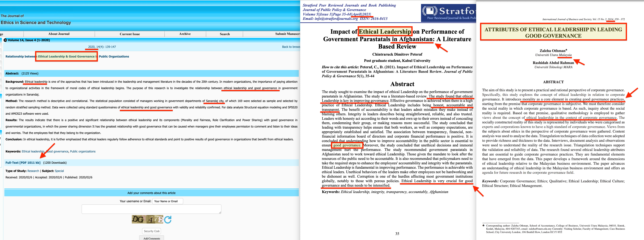Click the Special subject link

coord(59,171)
